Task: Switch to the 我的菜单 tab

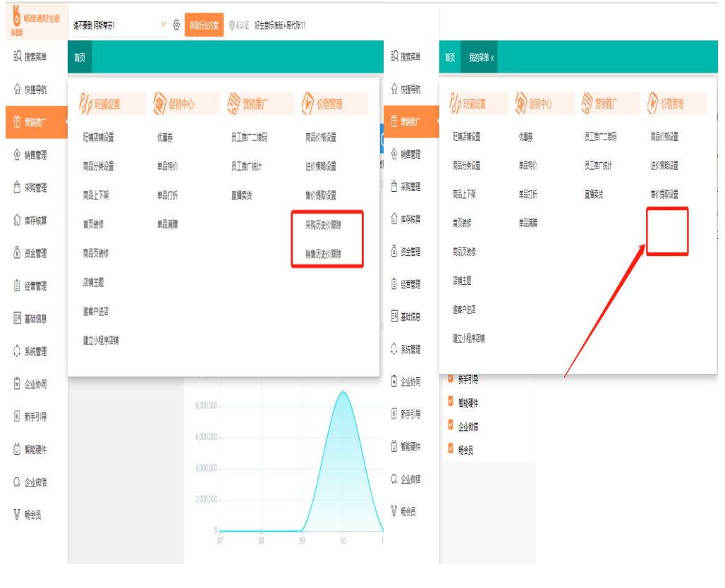Action: pos(477,58)
